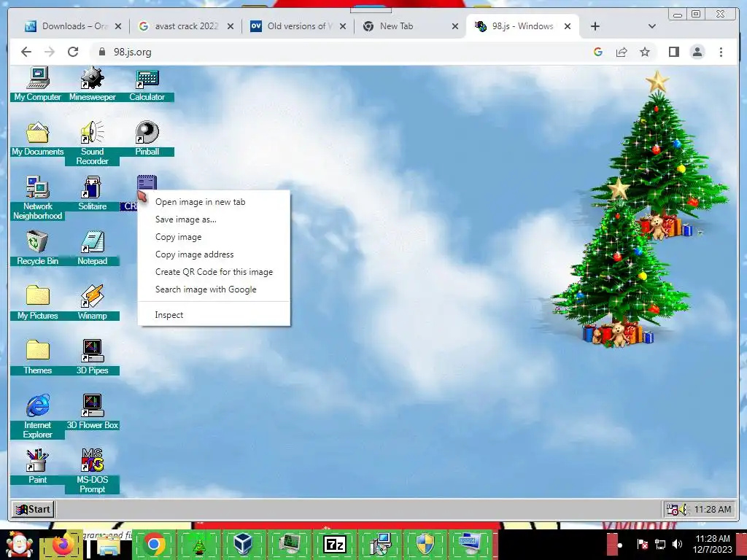This screenshot has height=560, width=747.
Task: Open the Chrome profile avatar menu
Action: click(697, 52)
